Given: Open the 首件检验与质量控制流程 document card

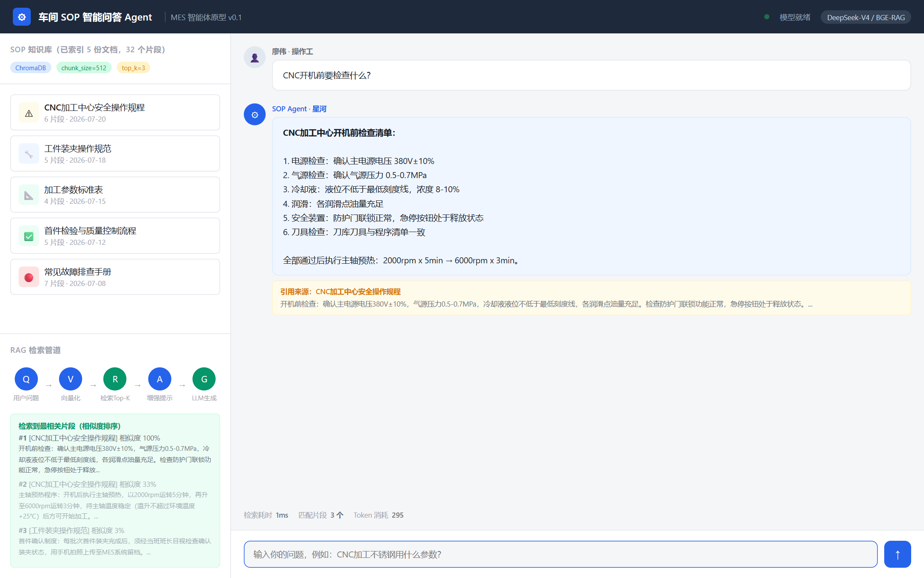Looking at the screenshot, I should (115, 236).
